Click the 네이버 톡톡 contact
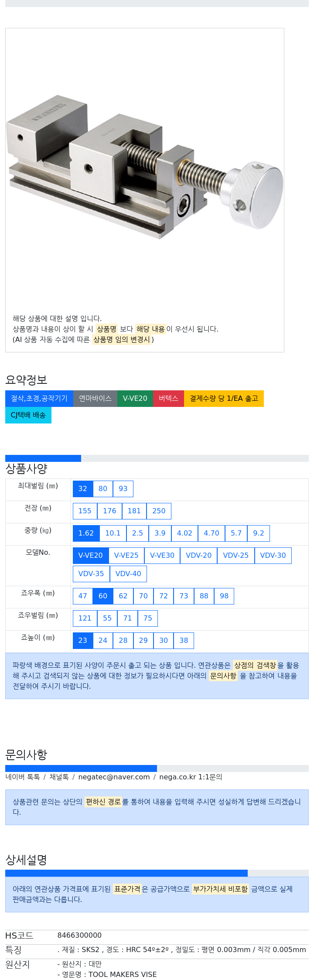 pos(23,777)
